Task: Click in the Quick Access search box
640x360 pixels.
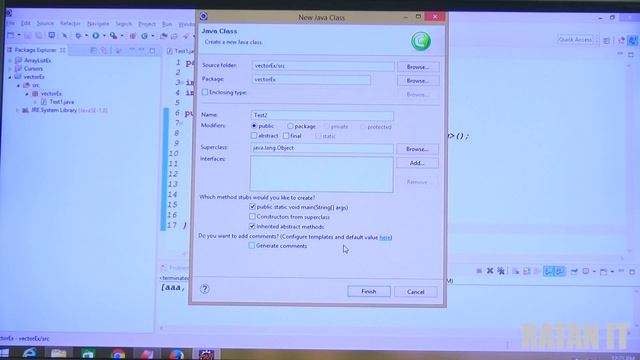Action: (x=576, y=40)
